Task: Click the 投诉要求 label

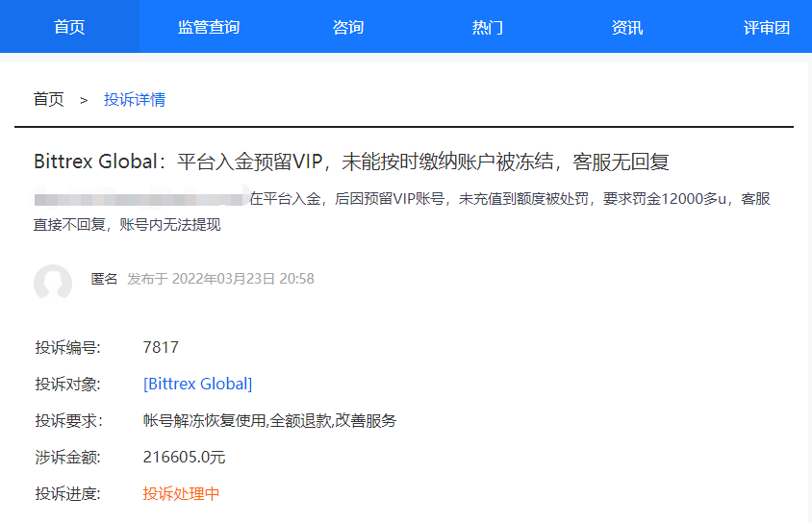Action: pyautogui.click(x=68, y=420)
